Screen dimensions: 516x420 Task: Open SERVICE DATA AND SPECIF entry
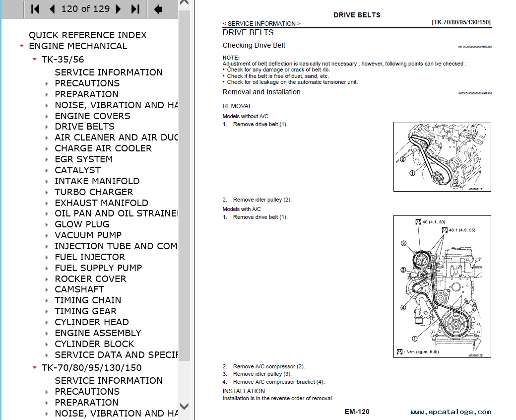tap(117, 355)
